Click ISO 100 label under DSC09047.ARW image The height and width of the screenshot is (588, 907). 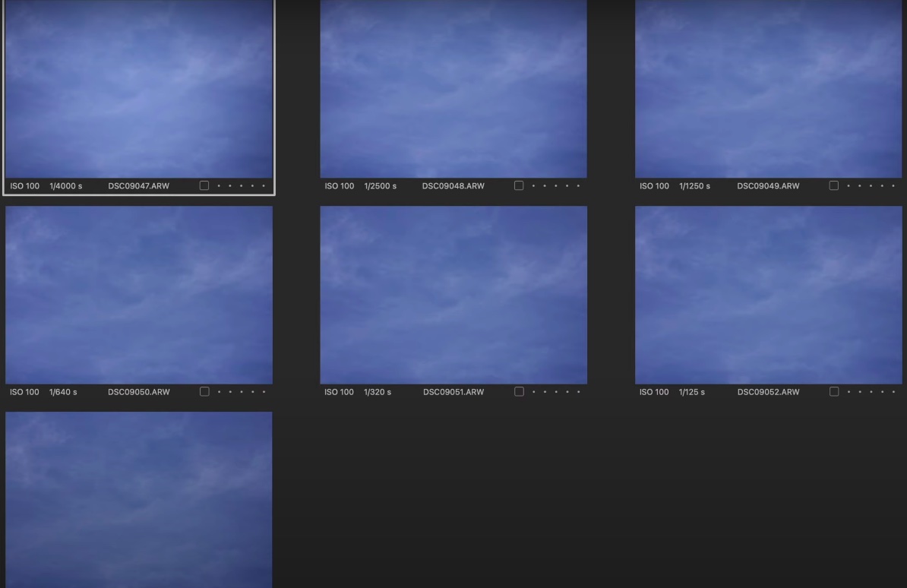(x=25, y=186)
